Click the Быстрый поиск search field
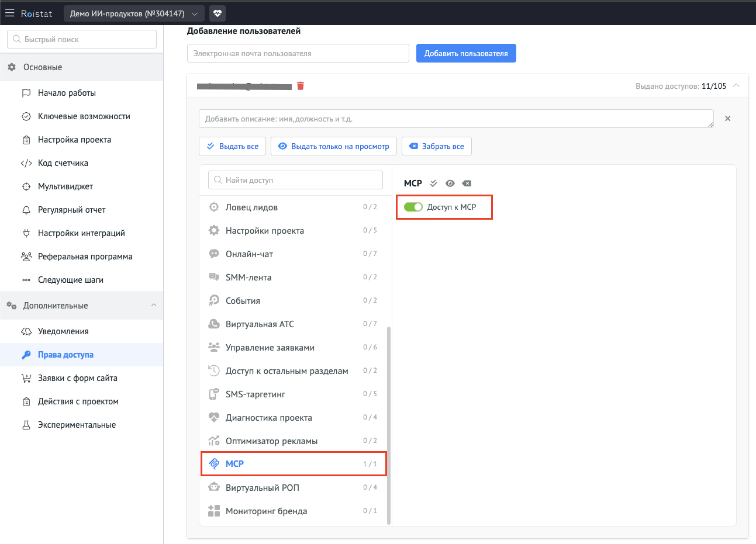 pyautogui.click(x=82, y=39)
